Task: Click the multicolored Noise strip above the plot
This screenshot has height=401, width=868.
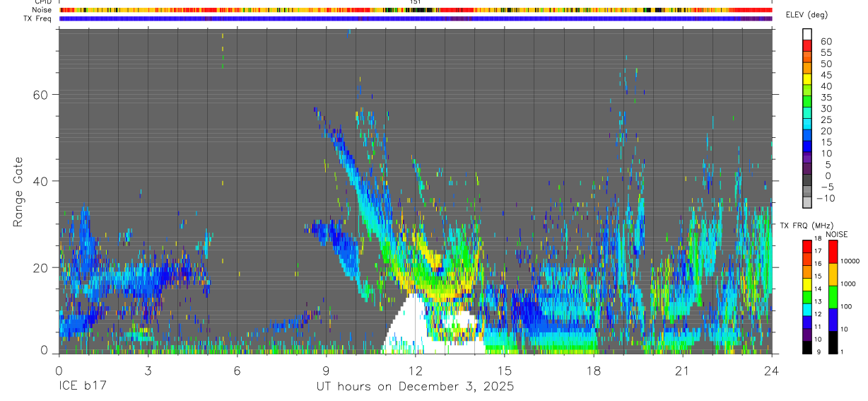Action: coord(415,10)
